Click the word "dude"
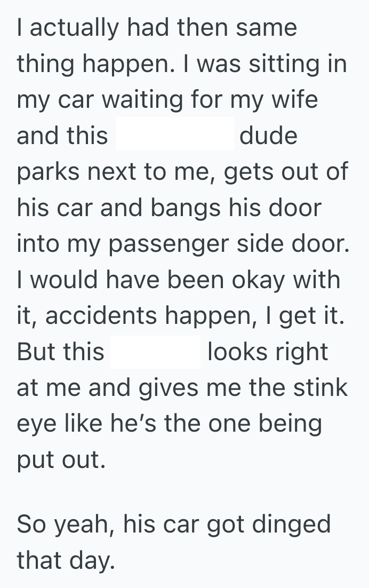This screenshot has width=369, height=588. 268,136
